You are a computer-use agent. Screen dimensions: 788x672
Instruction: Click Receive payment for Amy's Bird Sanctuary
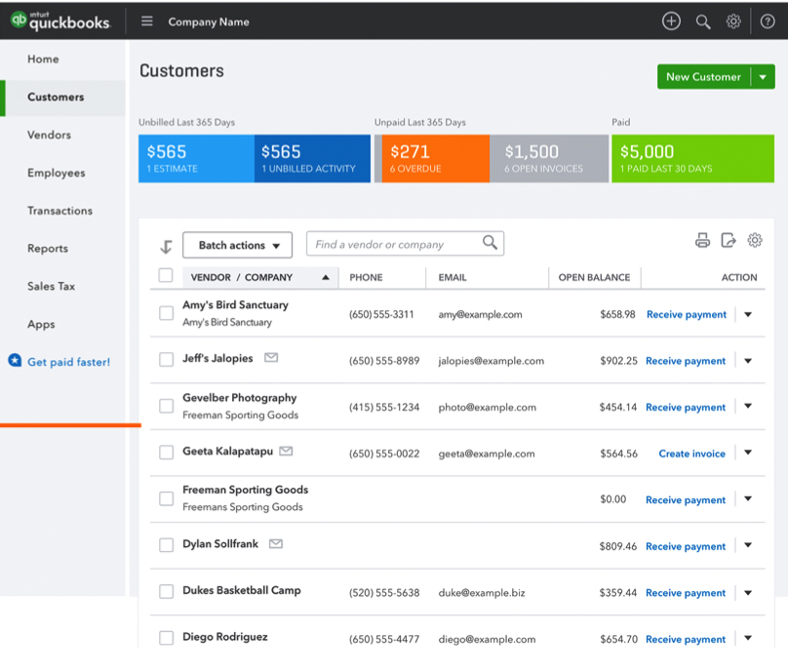[687, 315]
